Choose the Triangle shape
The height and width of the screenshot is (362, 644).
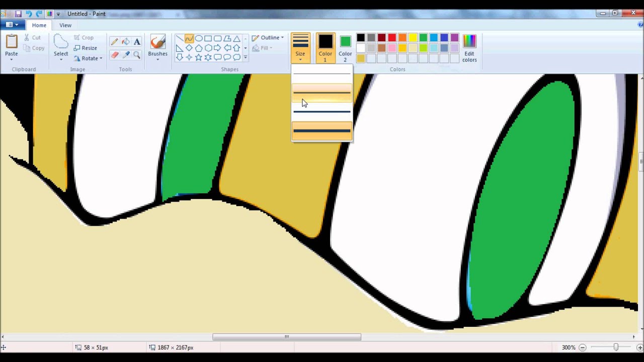tap(236, 39)
